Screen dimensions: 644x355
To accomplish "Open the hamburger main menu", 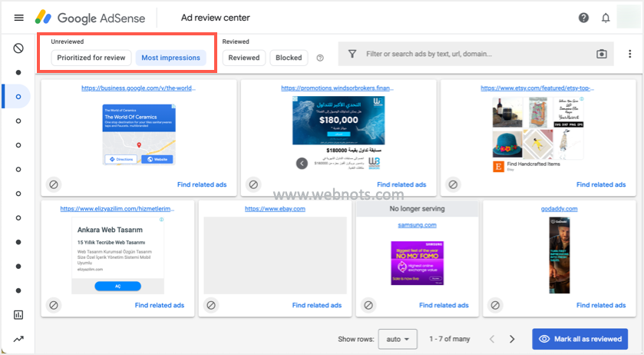I will pyautogui.click(x=19, y=18).
